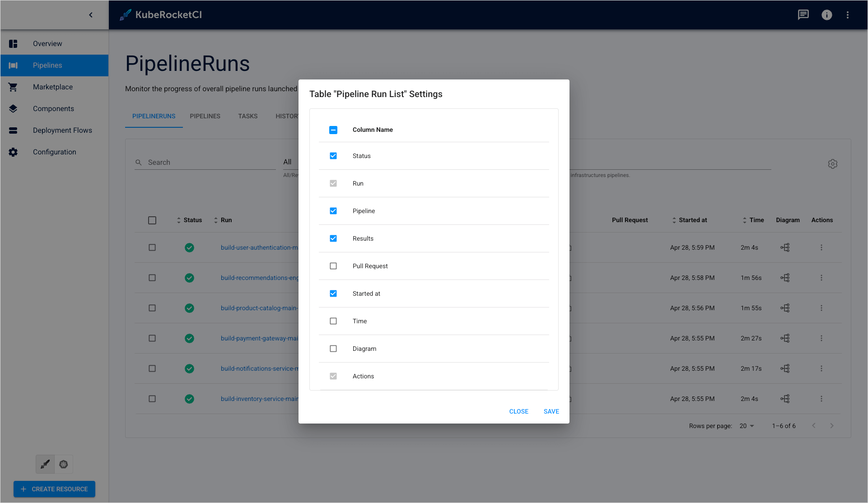Click the info icon in top bar
The height and width of the screenshot is (503, 868).
click(826, 15)
